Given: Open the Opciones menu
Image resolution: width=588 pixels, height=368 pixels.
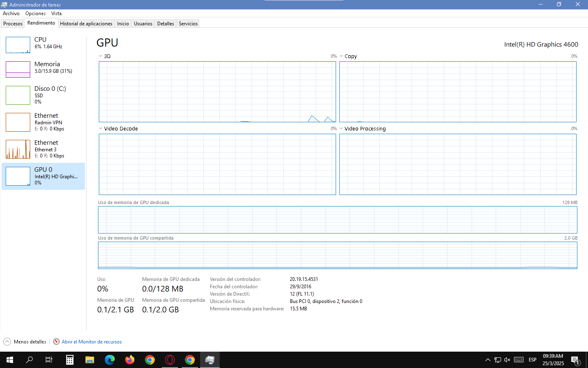Looking at the screenshot, I should [x=36, y=13].
